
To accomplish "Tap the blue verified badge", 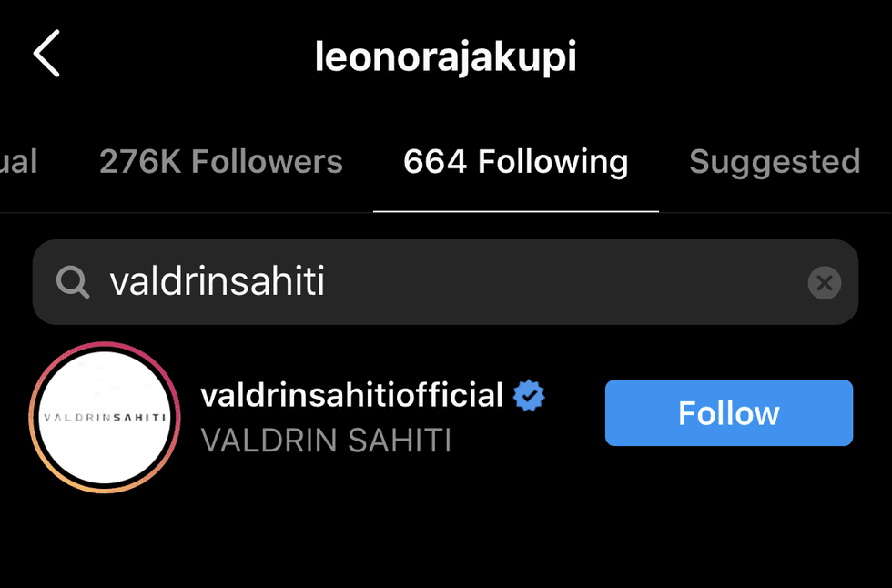I will coord(529,395).
